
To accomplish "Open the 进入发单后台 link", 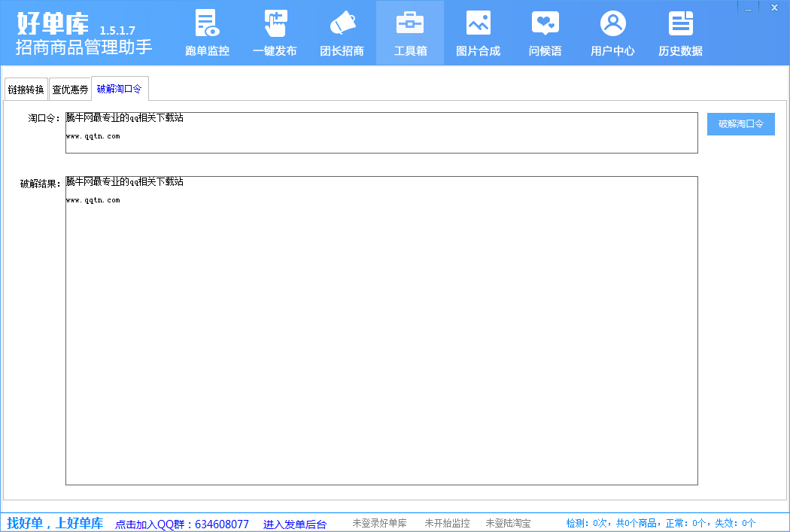I will point(295,524).
